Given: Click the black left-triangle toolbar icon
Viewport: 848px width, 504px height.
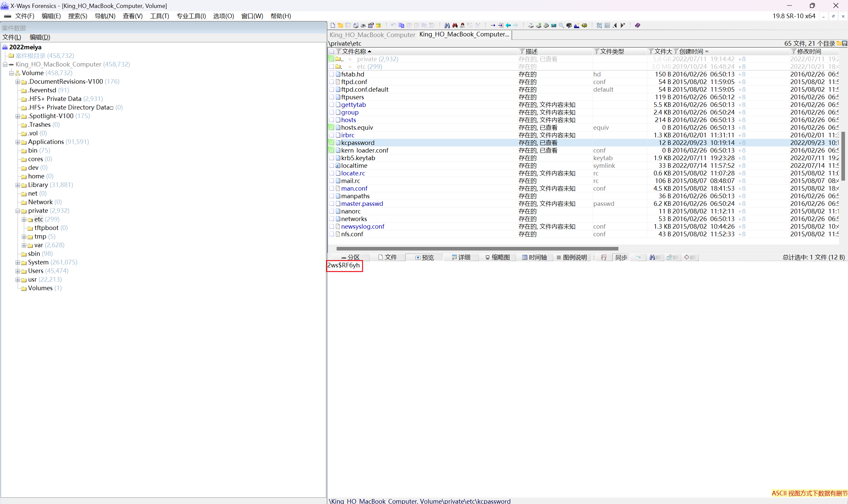Looking at the screenshot, I should 615,25.
